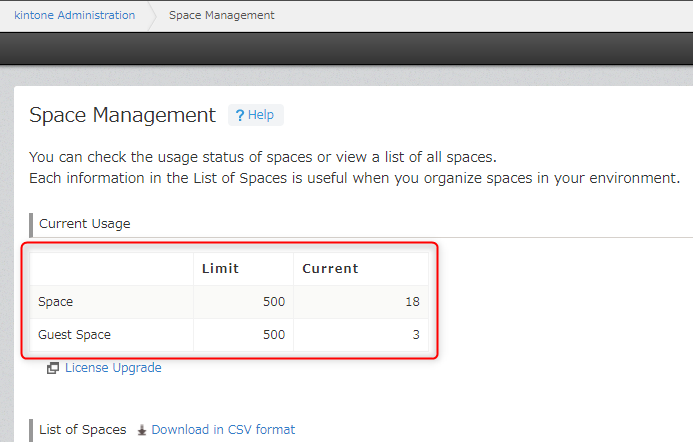693x442 pixels.
Task: Click the List of Spaces section header
Action: click(83, 430)
